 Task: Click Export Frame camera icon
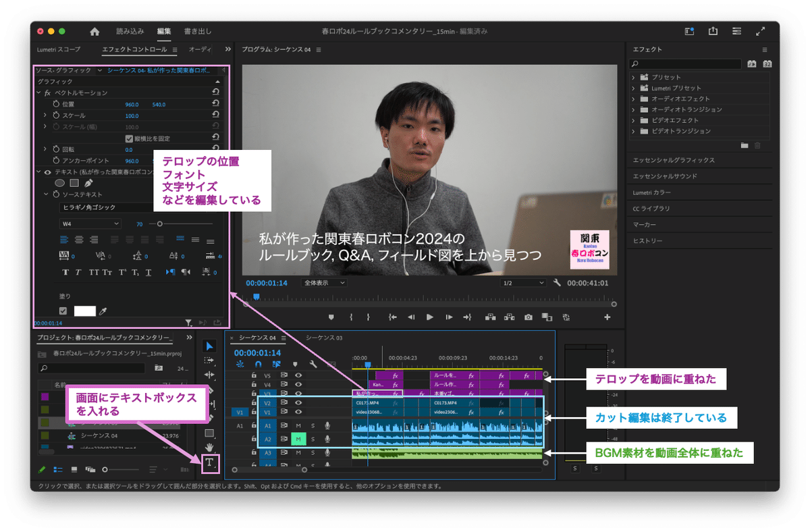528,317
